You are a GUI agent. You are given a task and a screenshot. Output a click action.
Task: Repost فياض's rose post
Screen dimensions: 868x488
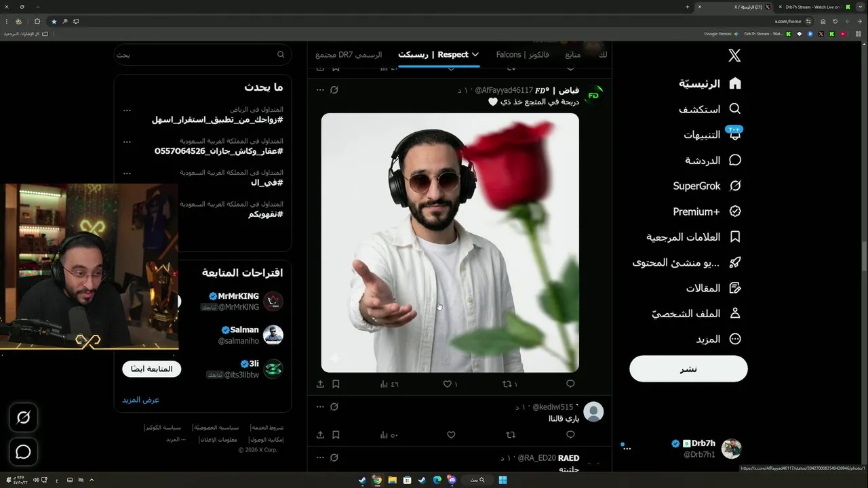click(x=509, y=384)
